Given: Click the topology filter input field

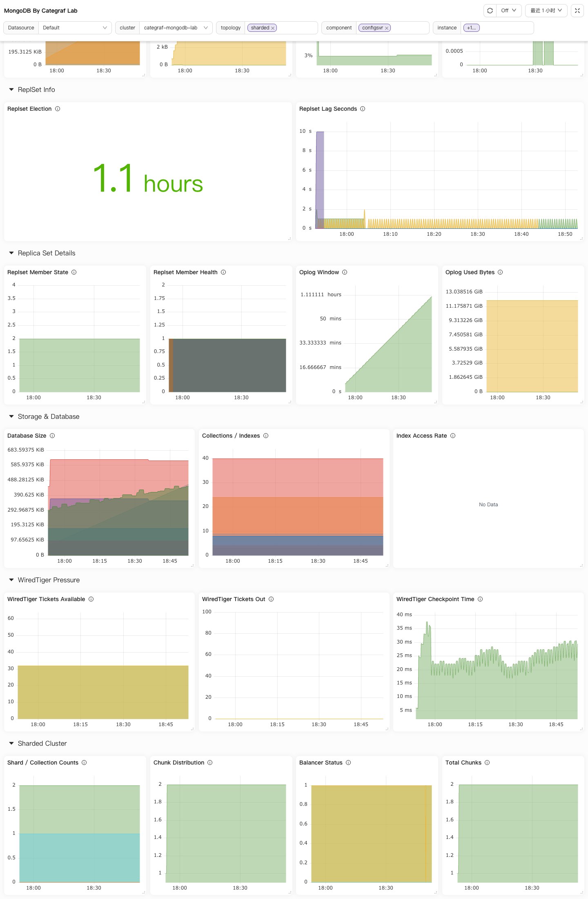Looking at the screenshot, I should (x=281, y=28).
